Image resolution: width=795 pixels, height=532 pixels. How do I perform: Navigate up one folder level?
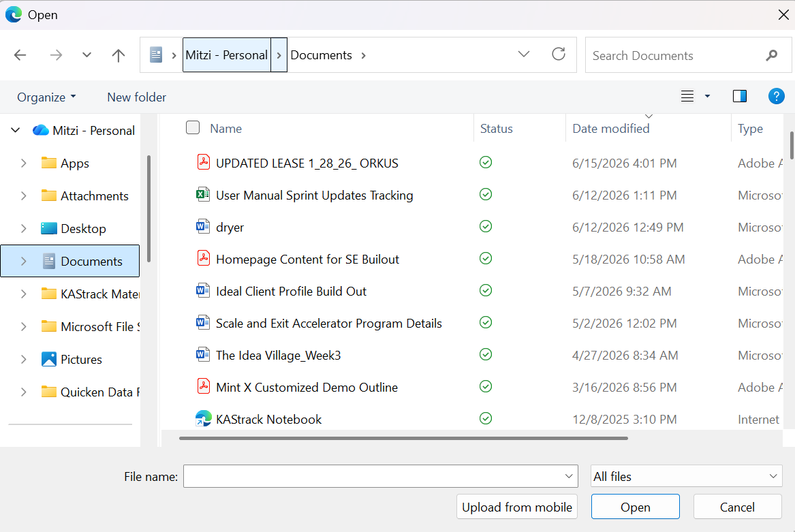[x=118, y=54]
